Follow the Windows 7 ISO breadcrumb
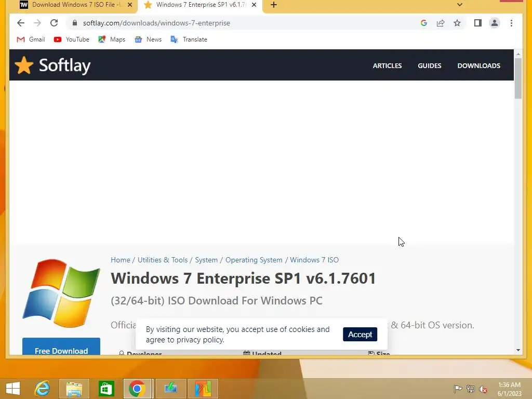The image size is (532, 399). pos(314,260)
